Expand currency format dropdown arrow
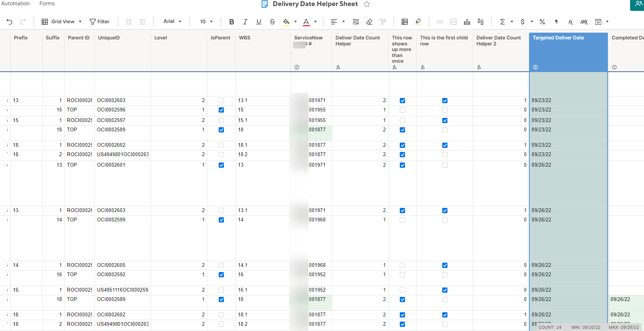This screenshot has width=644, height=331. point(532,22)
